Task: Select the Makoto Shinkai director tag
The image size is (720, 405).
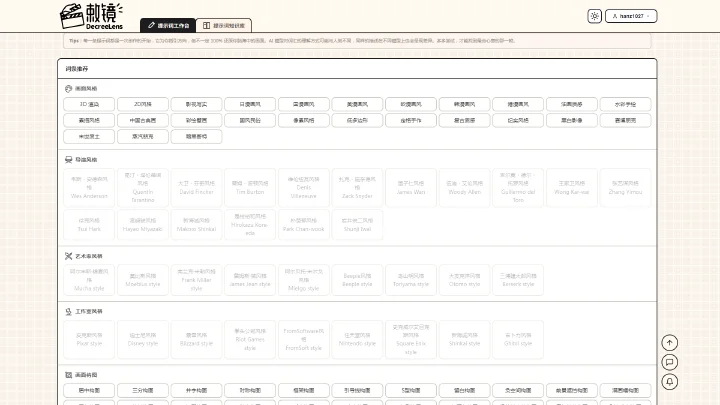Action: pos(197,225)
